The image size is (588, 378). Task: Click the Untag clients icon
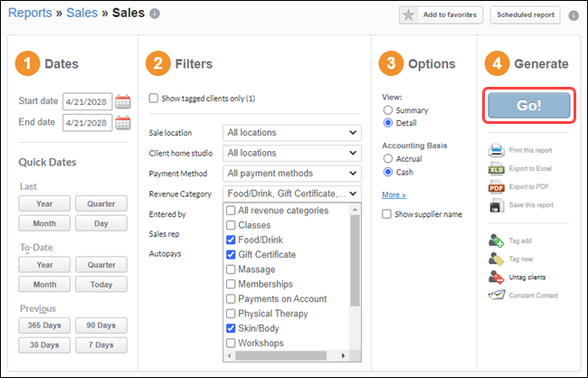(496, 278)
